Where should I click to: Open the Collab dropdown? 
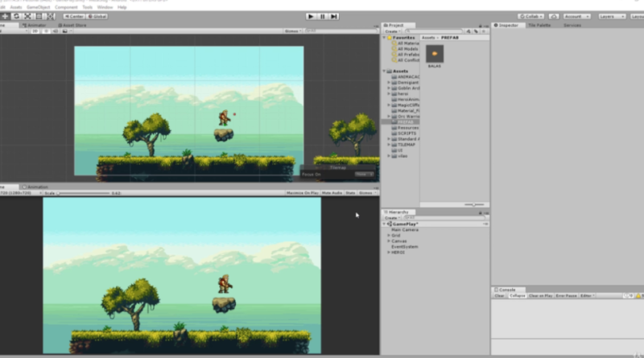tap(531, 16)
